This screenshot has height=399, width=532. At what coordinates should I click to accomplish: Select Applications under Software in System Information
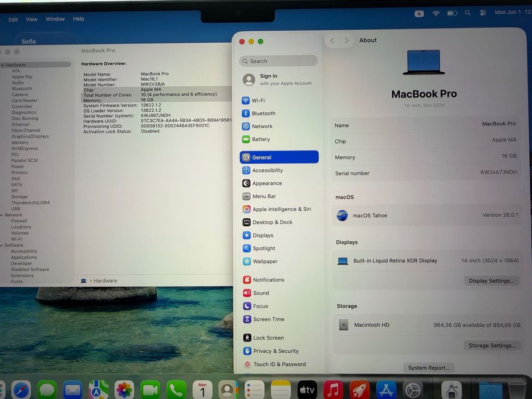tap(24, 257)
